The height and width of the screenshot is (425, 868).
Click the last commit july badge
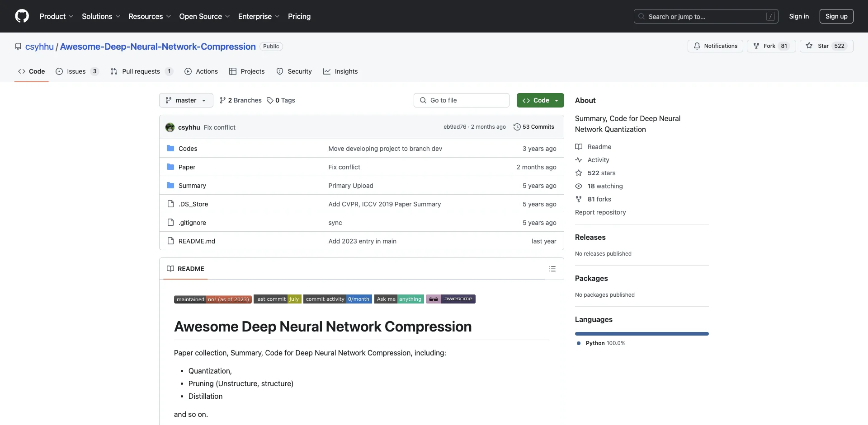pos(278,299)
